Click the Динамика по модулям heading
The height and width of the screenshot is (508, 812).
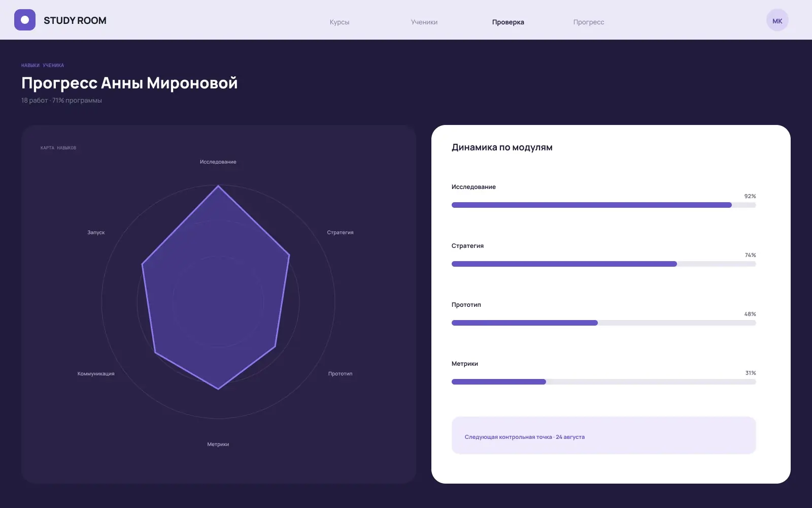click(502, 147)
